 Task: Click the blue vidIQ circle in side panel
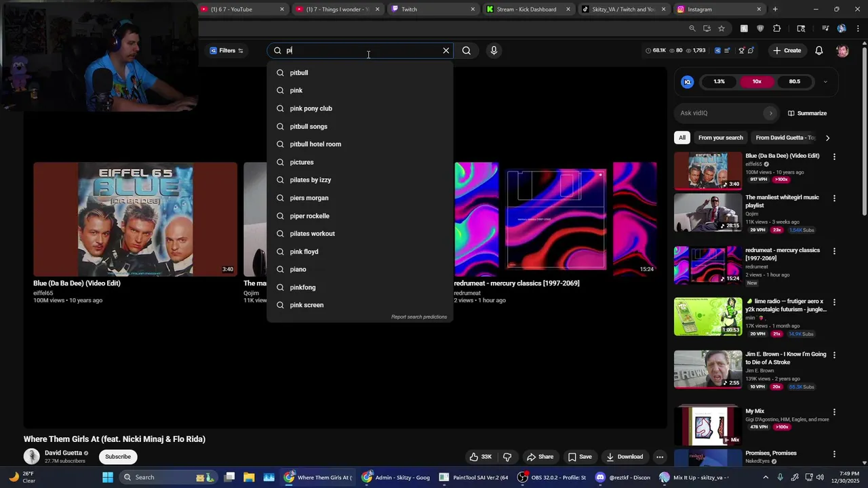688,81
